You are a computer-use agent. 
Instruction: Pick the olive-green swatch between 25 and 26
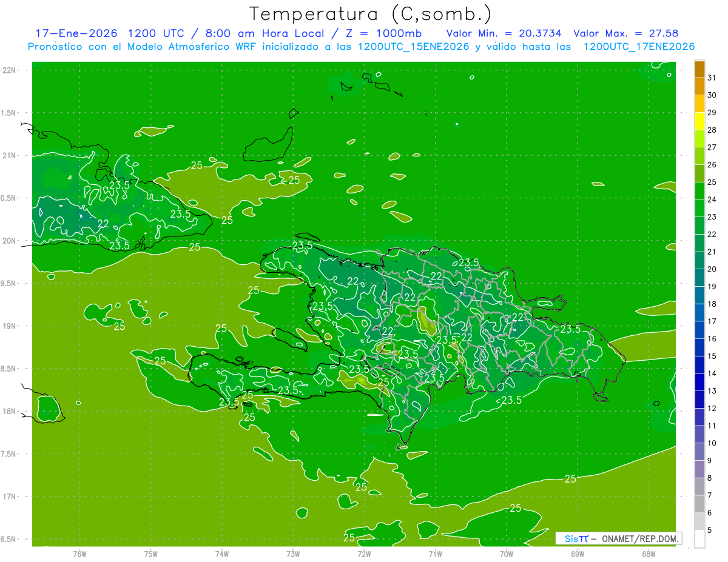pos(699,173)
